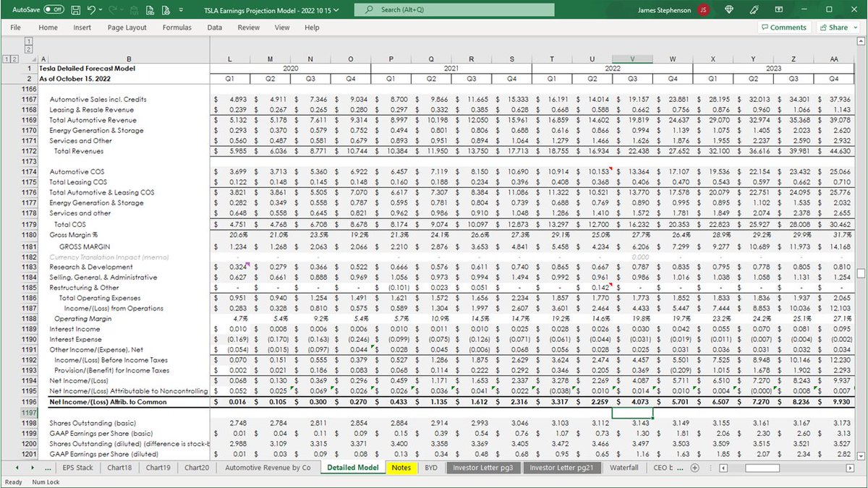Click the horizontal scrollbar right arrow
The image size is (868, 488).
[849, 468]
